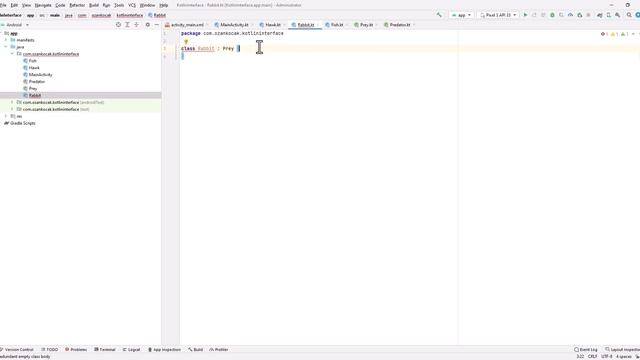Viewport: 640px width, 360px height.
Task: Collapse the java folder
Action: [6, 47]
